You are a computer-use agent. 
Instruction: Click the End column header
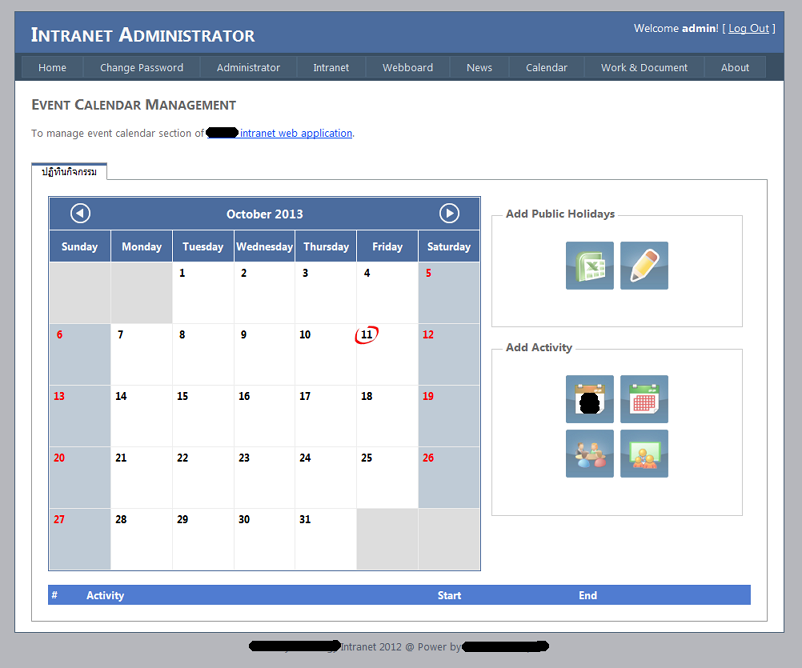[x=588, y=595]
